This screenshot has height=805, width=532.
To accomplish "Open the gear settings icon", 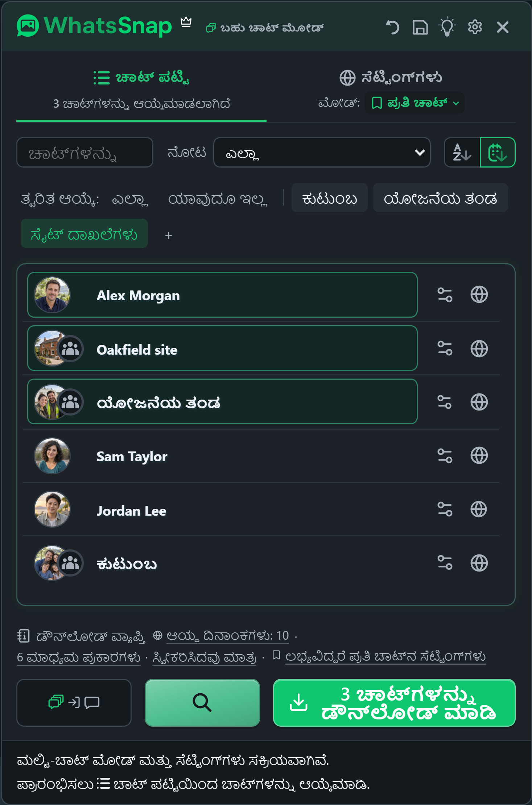I will pyautogui.click(x=475, y=27).
